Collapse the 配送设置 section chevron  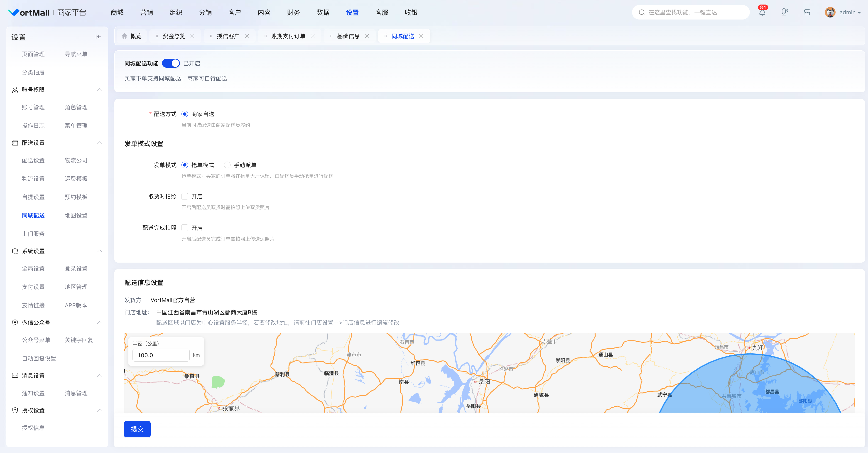click(x=100, y=143)
